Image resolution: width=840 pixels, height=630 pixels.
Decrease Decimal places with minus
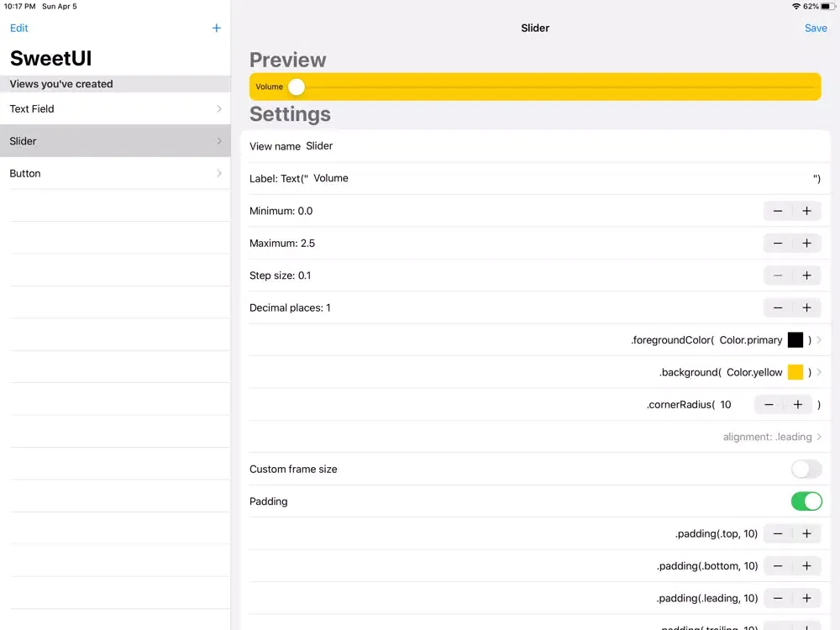[x=778, y=307]
